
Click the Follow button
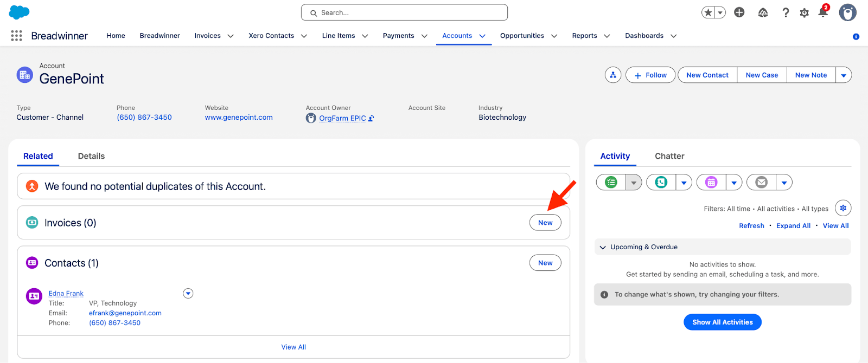click(x=650, y=75)
